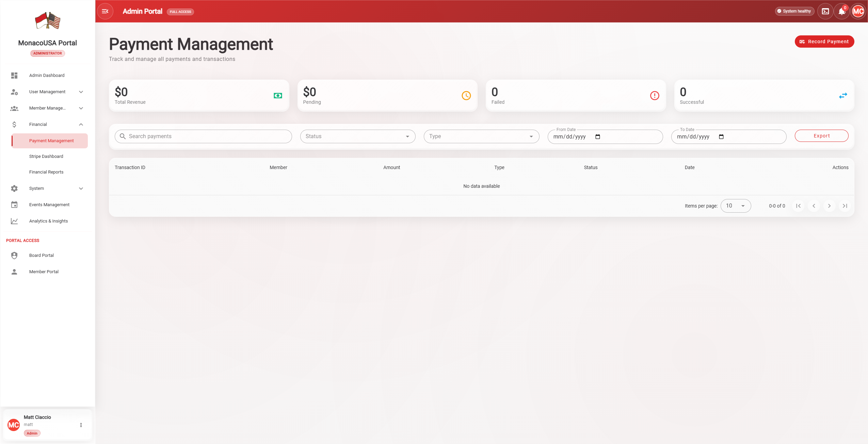
Task: Collapse the sidebar with the menu toggle icon
Action: pos(105,11)
